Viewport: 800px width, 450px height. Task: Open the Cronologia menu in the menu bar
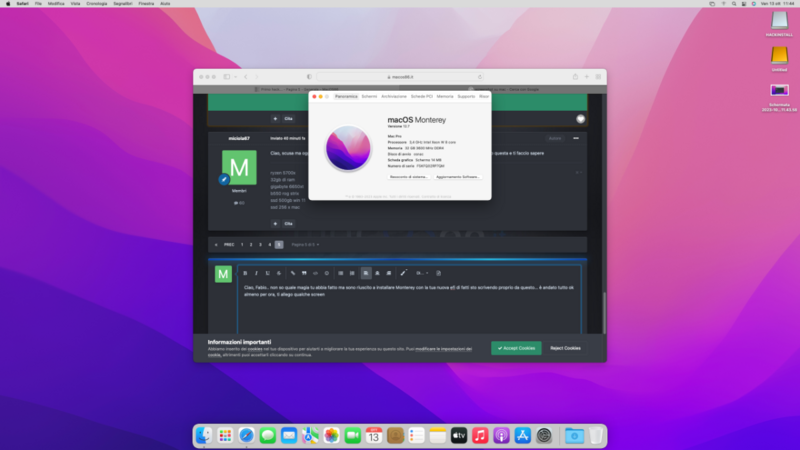pos(96,4)
